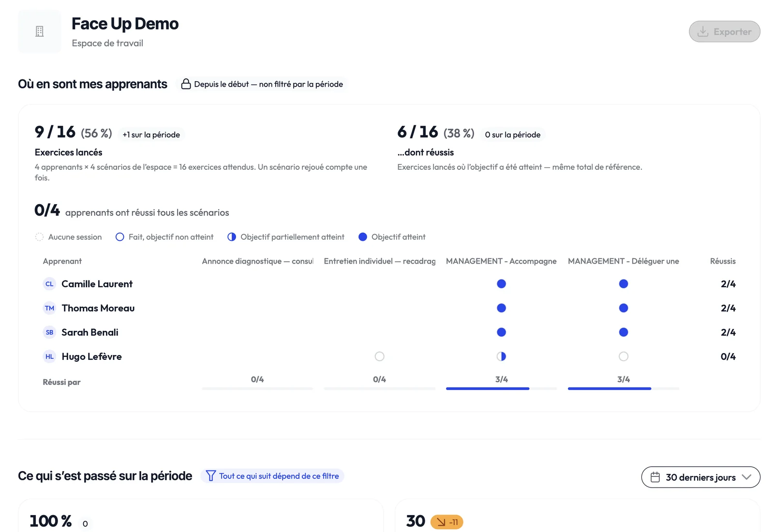This screenshot has width=774, height=532.
Task: Click Sarah Benali's MANAGEMENT Déléguer achieved dot
Action: (624, 332)
